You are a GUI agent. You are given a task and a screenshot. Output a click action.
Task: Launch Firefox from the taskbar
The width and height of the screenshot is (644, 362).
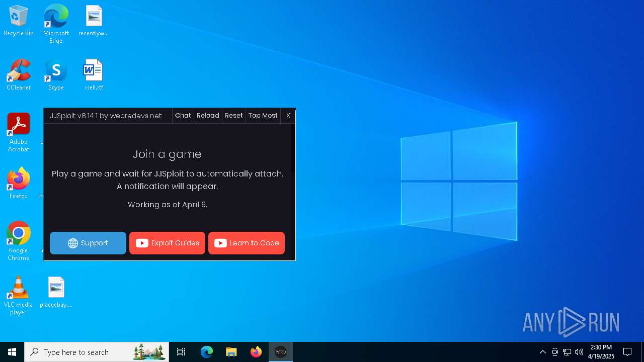point(256,352)
